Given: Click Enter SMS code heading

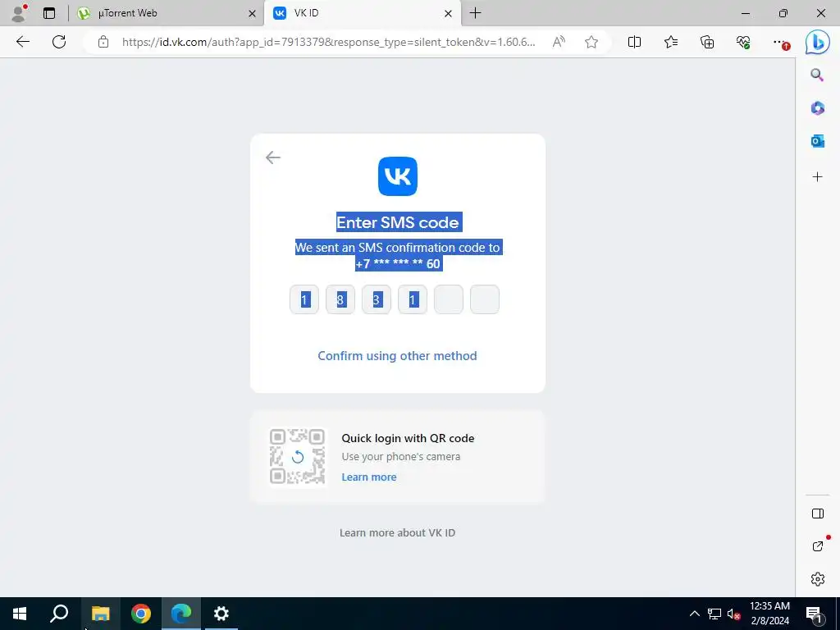Looking at the screenshot, I should 398,222.
